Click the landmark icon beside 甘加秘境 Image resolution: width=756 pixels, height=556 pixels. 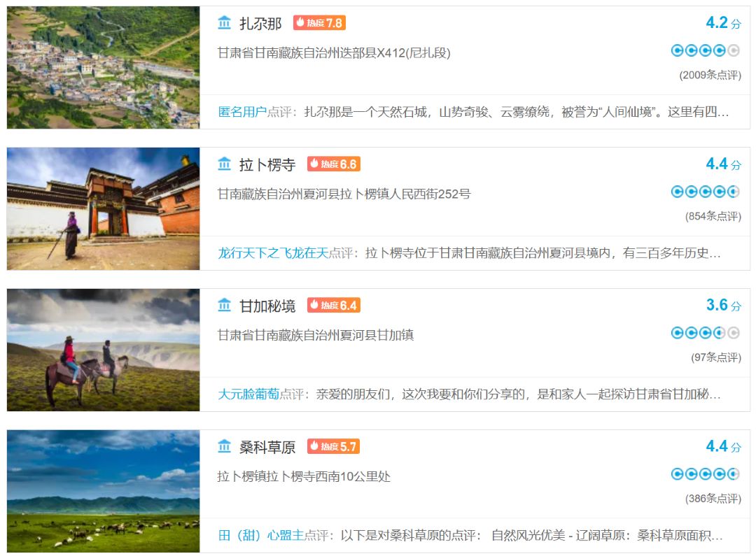pyautogui.click(x=224, y=305)
